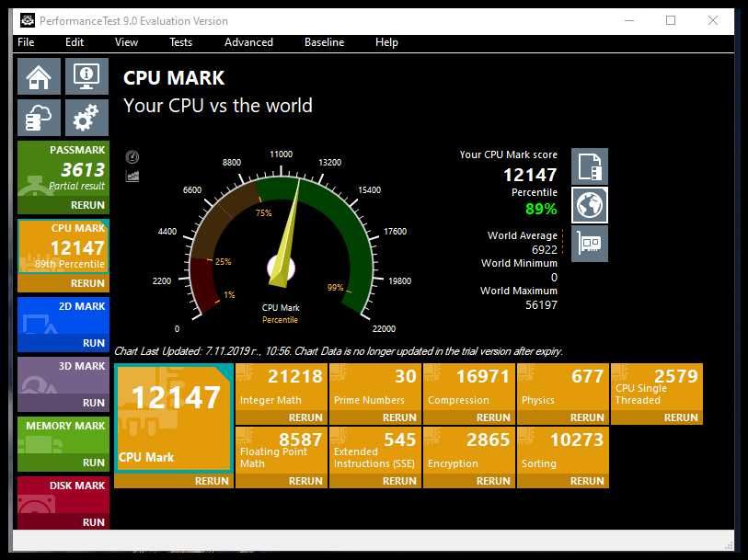Click the World Average 6922 value
Screen dimensions: 748x560
[x=545, y=250]
